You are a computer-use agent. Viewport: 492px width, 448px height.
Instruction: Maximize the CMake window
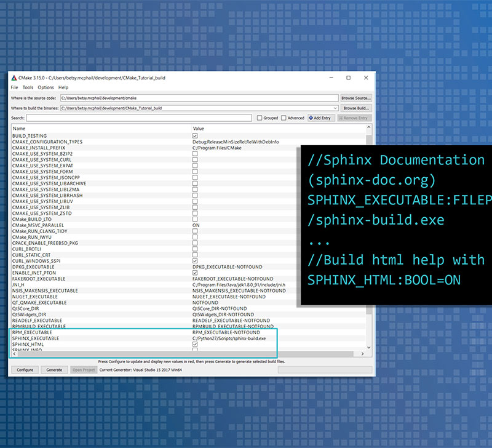coord(348,78)
